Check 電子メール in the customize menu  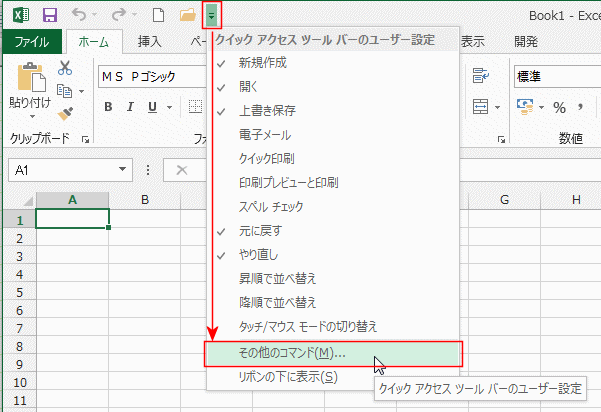tap(333, 135)
